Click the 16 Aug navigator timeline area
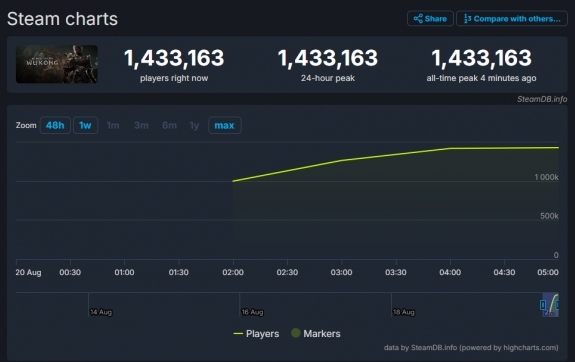 252,312
